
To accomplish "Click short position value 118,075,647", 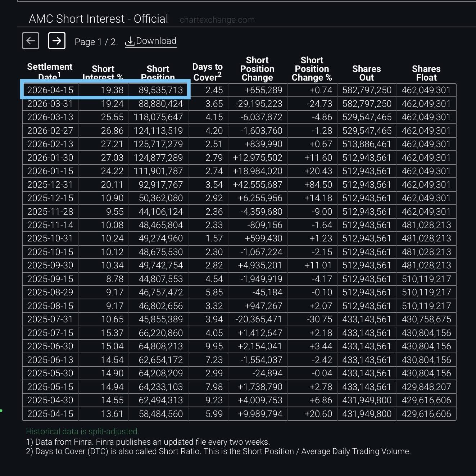I will coord(158,117).
